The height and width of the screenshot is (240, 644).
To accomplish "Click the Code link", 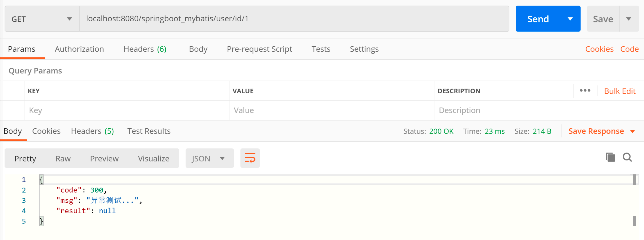I will 629,49.
